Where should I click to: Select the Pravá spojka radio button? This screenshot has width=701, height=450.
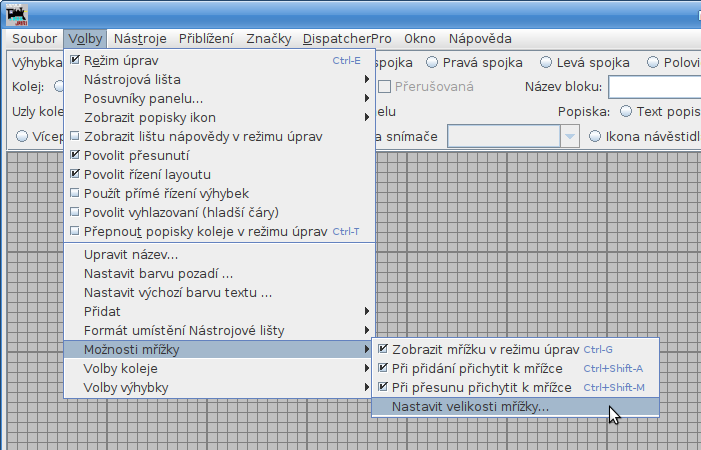click(x=433, y=62)
